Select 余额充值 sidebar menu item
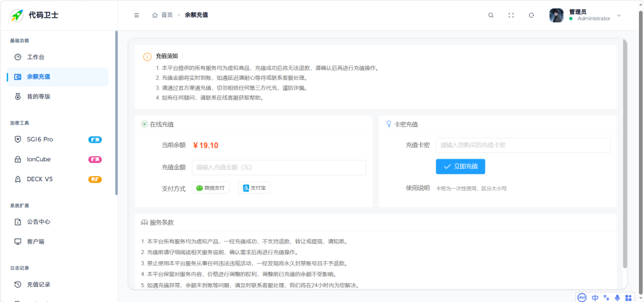Screen dimensions: 644x302 click(57, 77)
